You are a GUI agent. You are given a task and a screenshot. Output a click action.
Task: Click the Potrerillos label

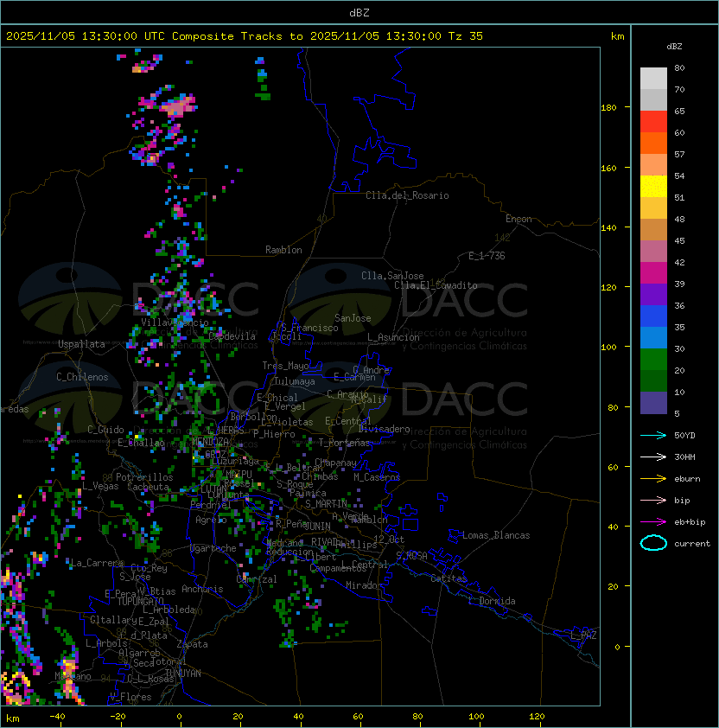click(x=144, y=477)
